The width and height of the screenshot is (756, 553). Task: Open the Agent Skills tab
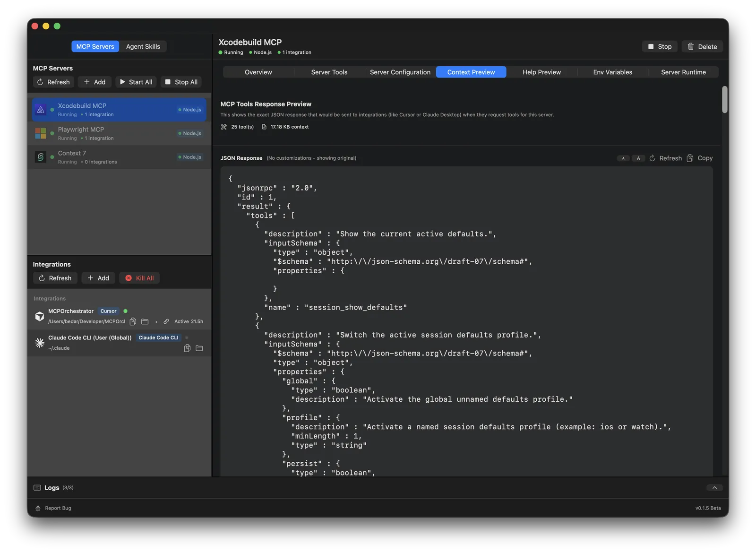pos(143,46)
